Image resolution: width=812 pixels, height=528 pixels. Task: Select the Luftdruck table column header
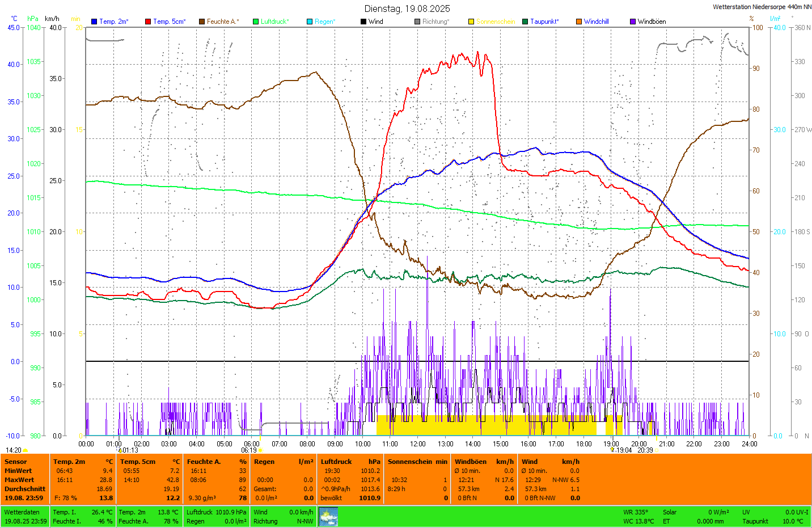click(336, 462)
